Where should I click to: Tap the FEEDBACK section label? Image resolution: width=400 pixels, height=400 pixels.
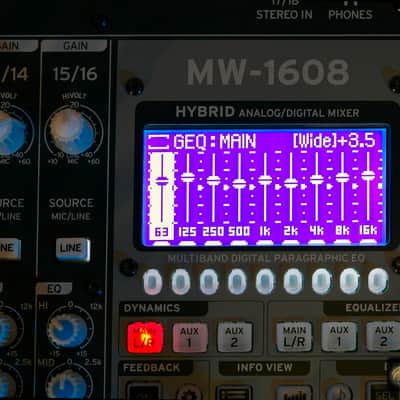[151, 368]
